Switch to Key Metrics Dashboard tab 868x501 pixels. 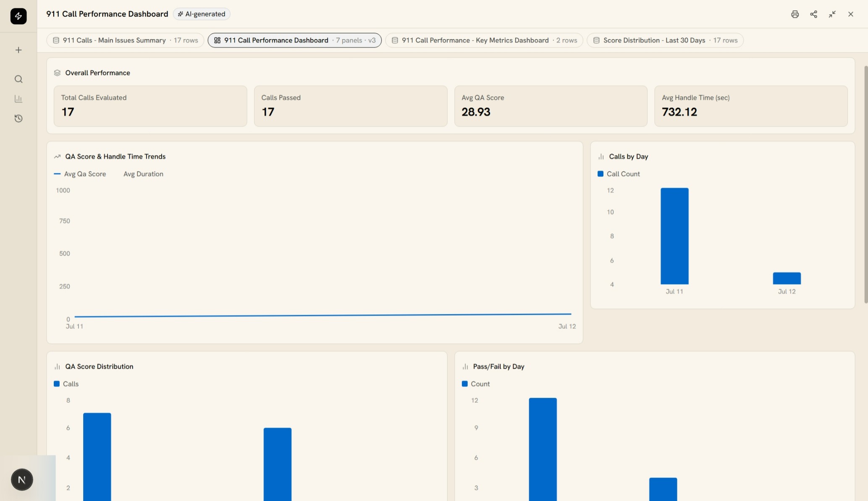click(484, 40)
